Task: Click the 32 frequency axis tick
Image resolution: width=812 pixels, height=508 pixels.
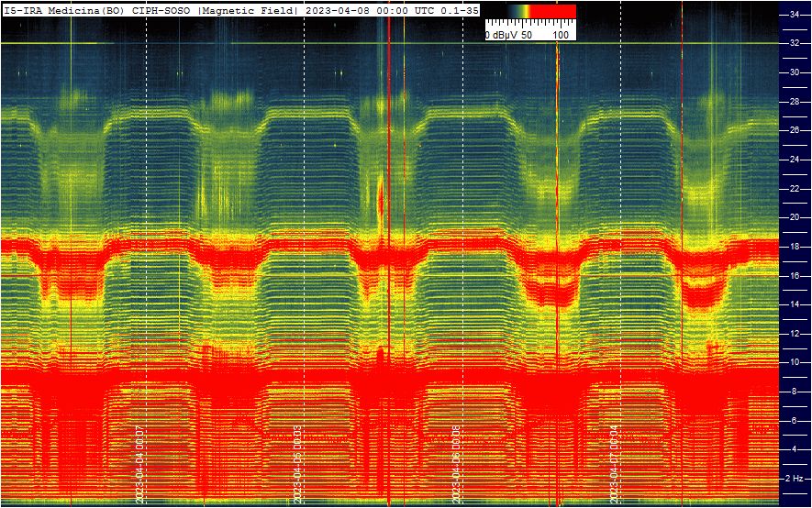Action: pos(794,43)
